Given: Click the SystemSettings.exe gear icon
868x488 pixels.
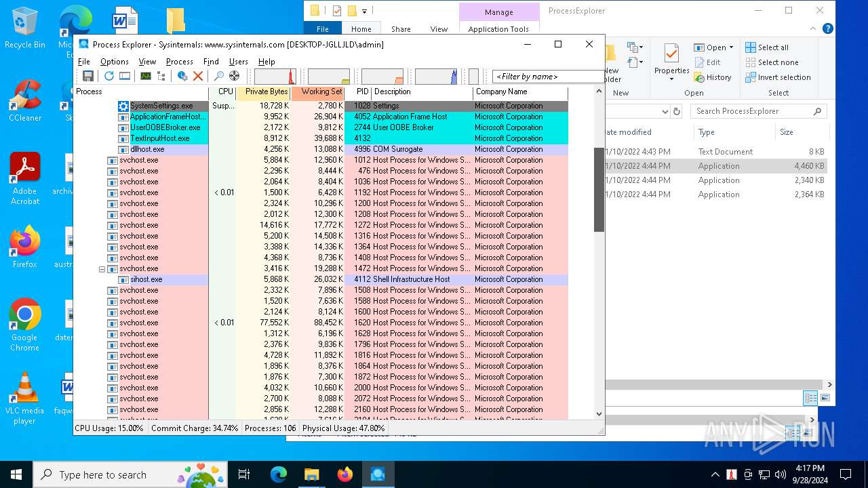Looking at the screenshot, I should (x=123, y=106).
